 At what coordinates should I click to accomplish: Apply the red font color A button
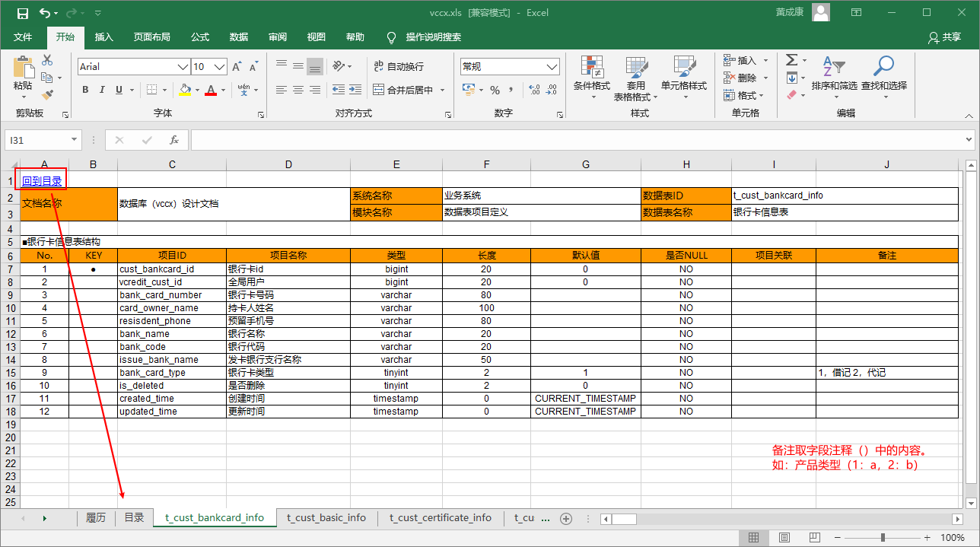click(212, 90)
